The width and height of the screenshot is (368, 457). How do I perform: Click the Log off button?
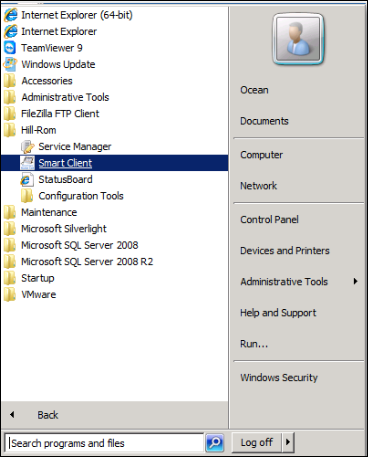coord(257,442)
